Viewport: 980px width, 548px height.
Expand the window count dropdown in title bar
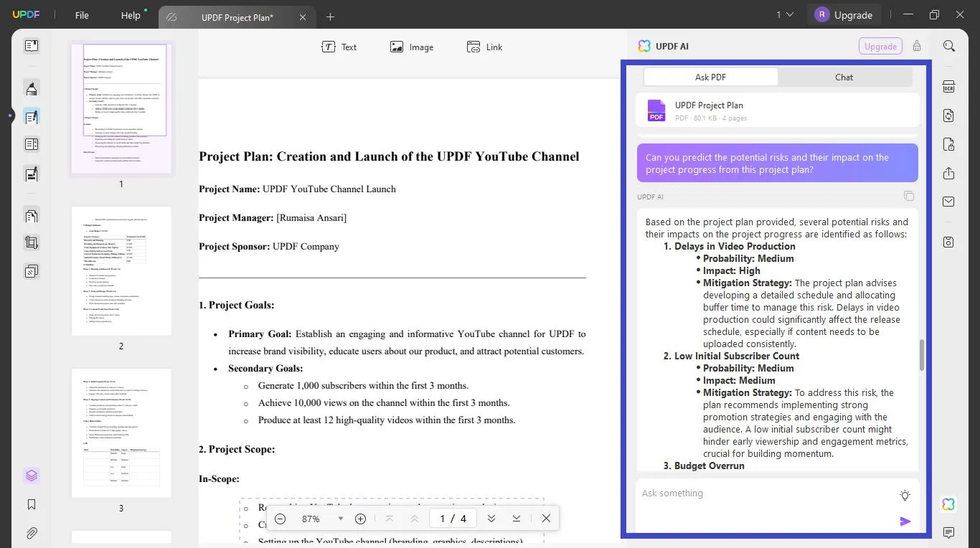(785, 15)
